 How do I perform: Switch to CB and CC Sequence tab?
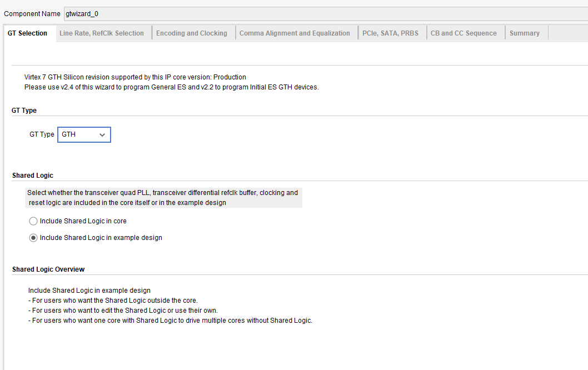[x=464, y=33]
